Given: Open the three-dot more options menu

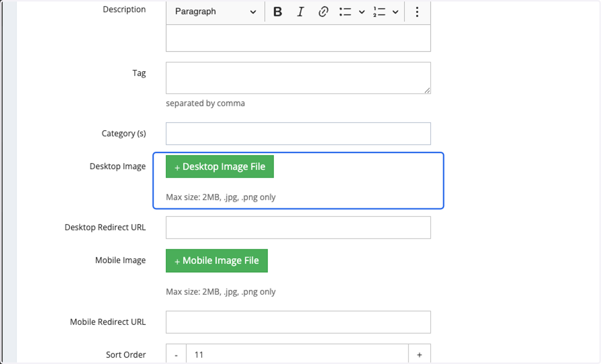Looking at the screenshot, I should pos(417,12).
